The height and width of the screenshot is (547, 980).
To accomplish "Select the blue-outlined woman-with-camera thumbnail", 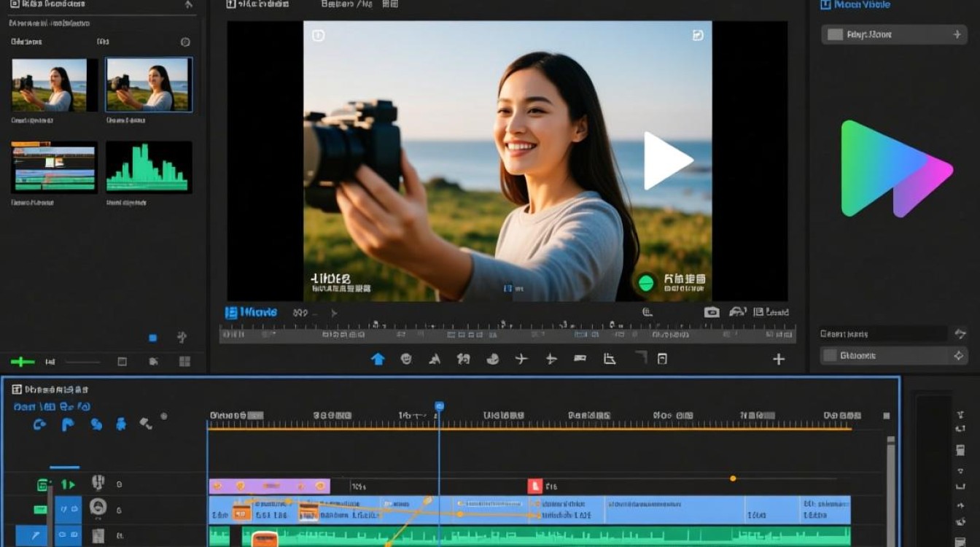I will click(149, 85).
